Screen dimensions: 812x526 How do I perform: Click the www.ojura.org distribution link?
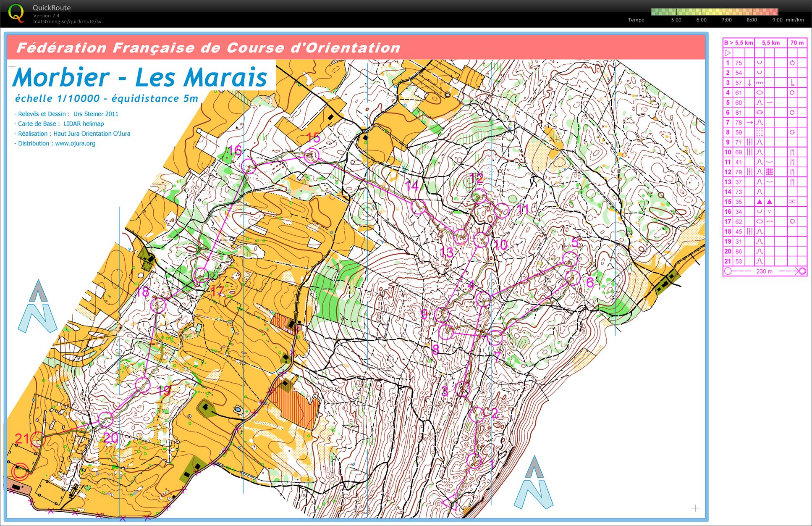(x=75, y=143)
